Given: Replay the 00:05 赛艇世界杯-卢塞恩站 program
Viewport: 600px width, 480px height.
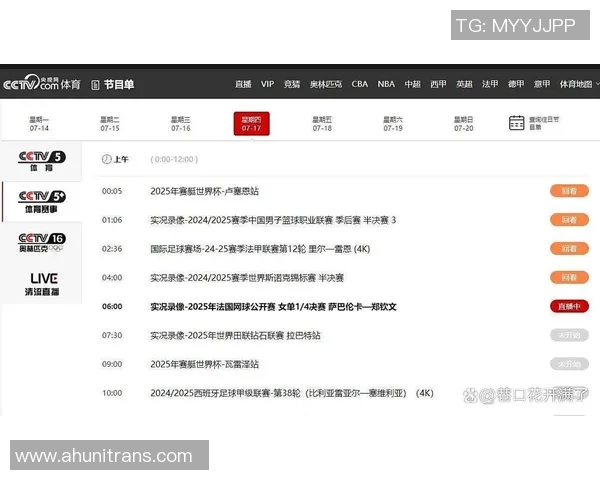Looking at the screenshot, I should click(569, 191).
